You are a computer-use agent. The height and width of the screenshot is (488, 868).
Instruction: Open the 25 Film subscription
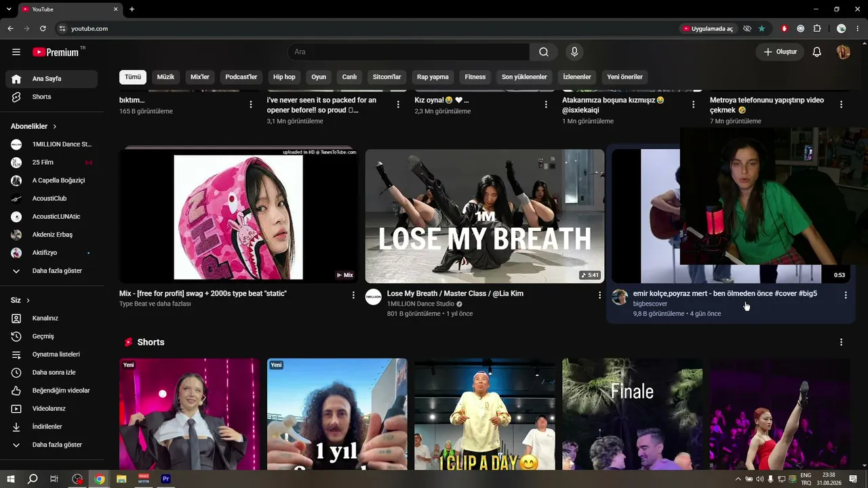[52, 163]
